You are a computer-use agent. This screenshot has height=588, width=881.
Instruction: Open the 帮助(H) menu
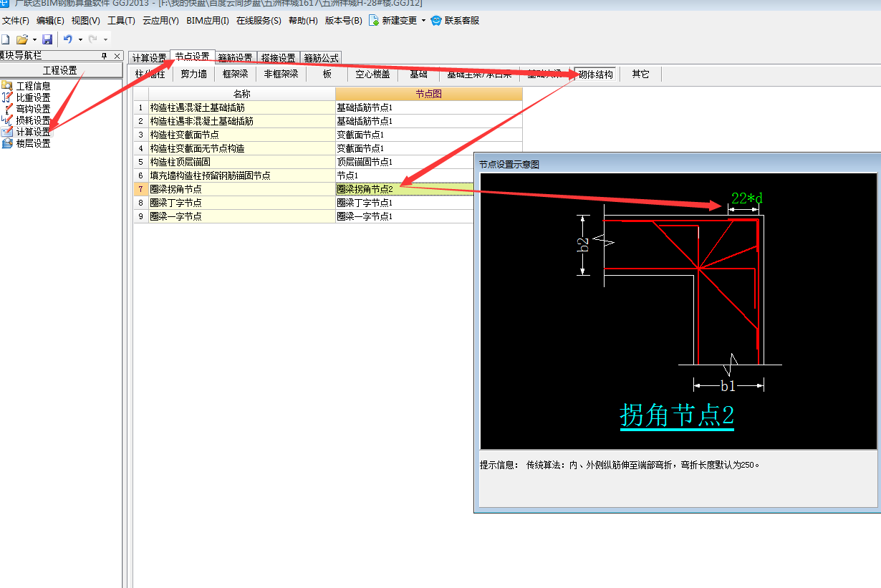click(303, 21)
